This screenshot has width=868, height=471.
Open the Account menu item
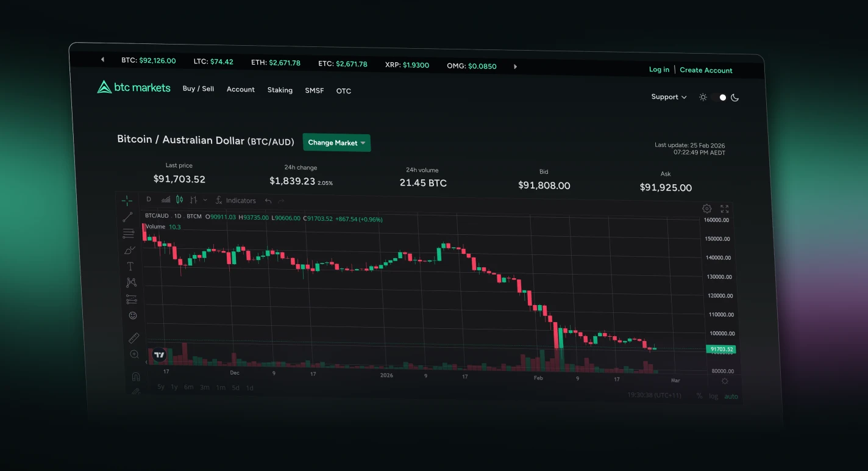pyautogui.click(x=241, y=89)
